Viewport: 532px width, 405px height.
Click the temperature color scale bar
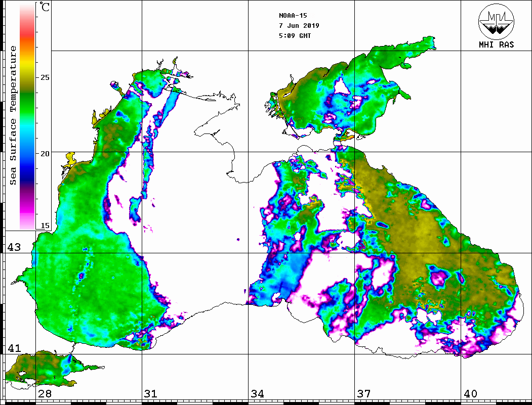(x=27, y=116)
